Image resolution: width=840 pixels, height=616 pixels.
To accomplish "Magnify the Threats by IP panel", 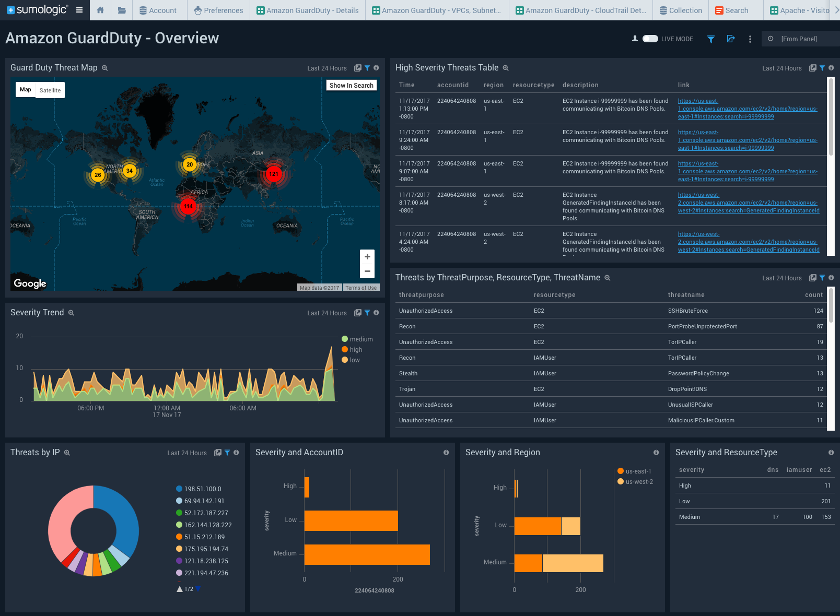I will 67,453.
